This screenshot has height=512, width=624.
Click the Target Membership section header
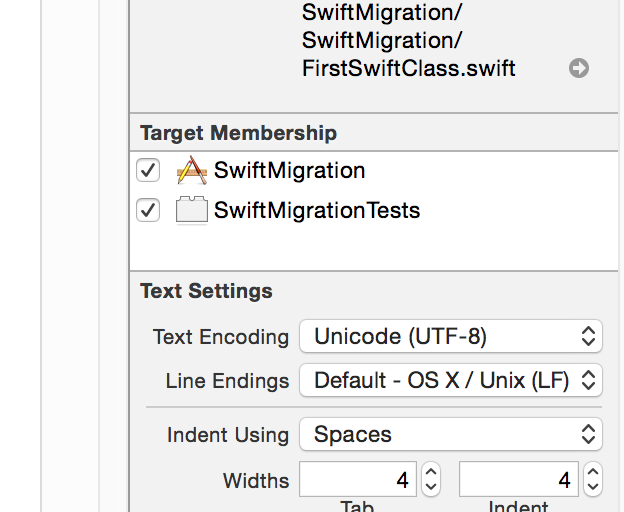pyautogui.click(x=238, y=133)
